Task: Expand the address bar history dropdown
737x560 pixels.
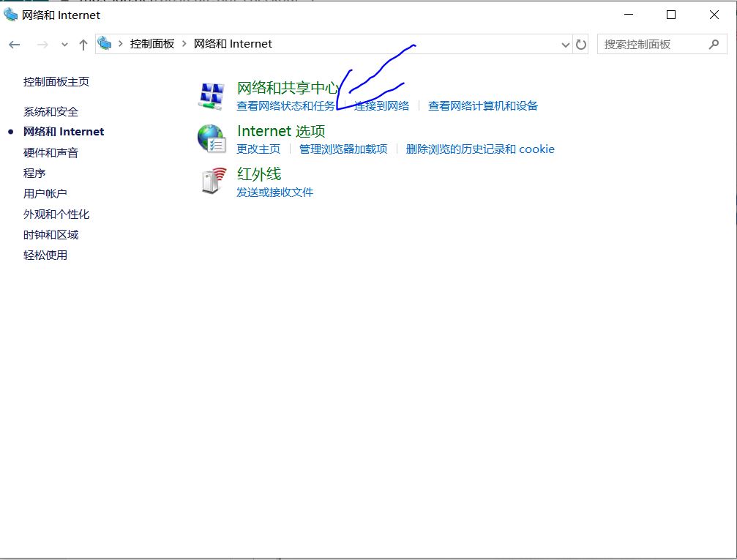Action: click(566, 45)
